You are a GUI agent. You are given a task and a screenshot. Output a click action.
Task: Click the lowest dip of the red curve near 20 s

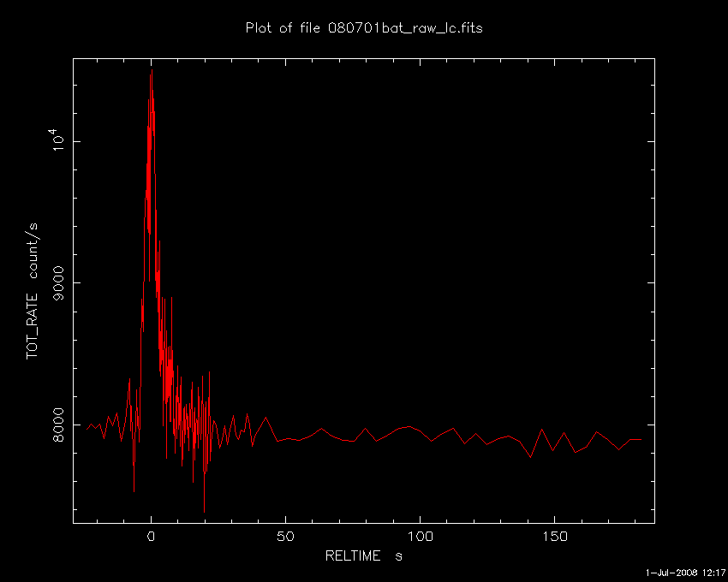[x=205, y=512]
